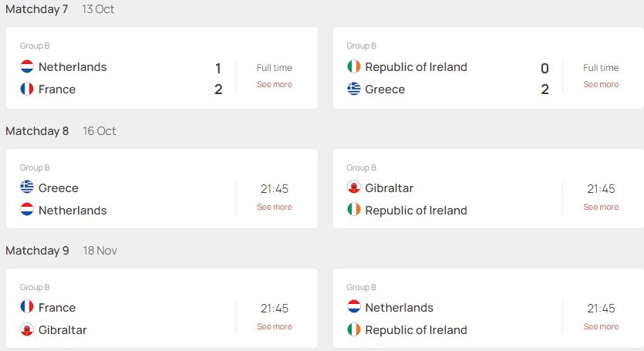Viewport: 644px width, 351px height.
Task: Click Gibraltar flag in Gibraltar vs Republic of Ireland match
Action: point(354,187)
